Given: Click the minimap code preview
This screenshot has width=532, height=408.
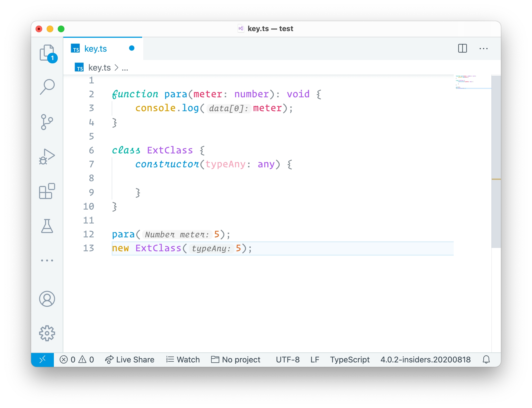Looking at the screenshot, I should (472, 82).
